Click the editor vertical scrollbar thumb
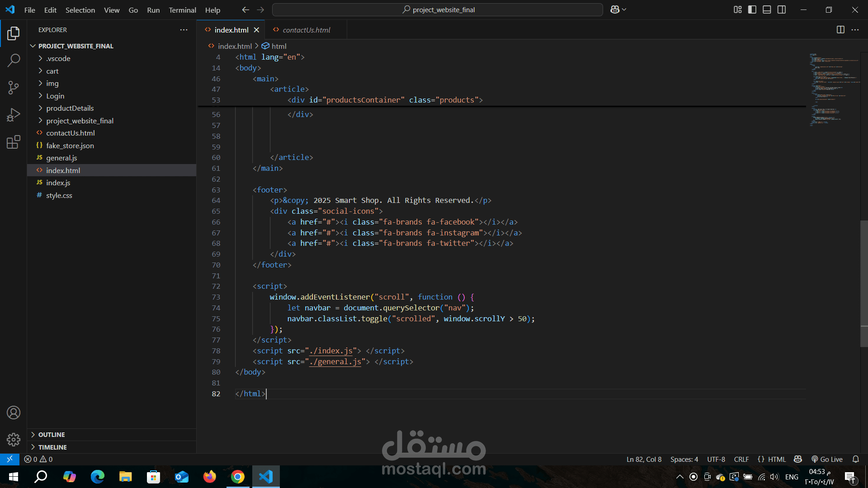This screenshot has height=488, width=868. pyautogui.click(x=863, y=283)
